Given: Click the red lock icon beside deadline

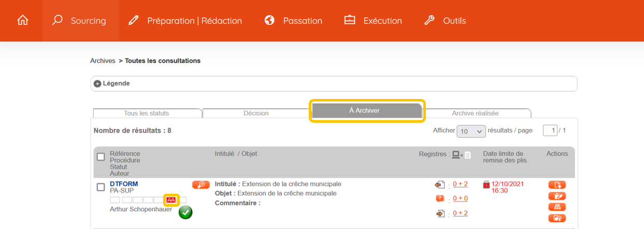Looking at the screenshot, I should [x=486, y=184].
